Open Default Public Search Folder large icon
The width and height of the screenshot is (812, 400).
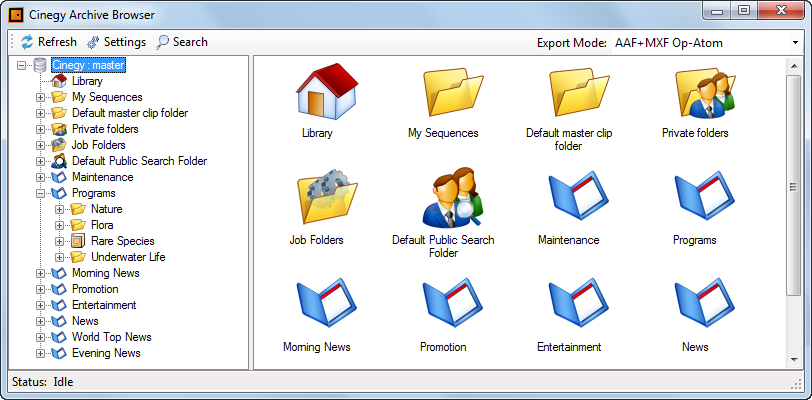tap(453, 198)
